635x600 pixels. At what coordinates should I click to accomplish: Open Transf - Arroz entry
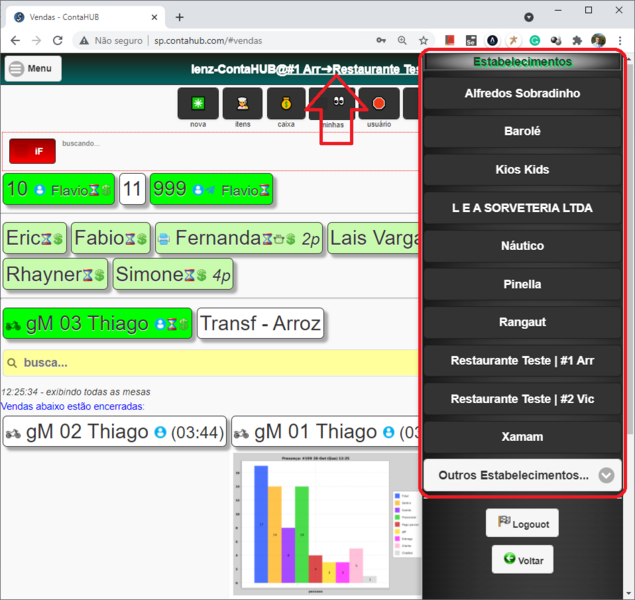click(260, 323)
